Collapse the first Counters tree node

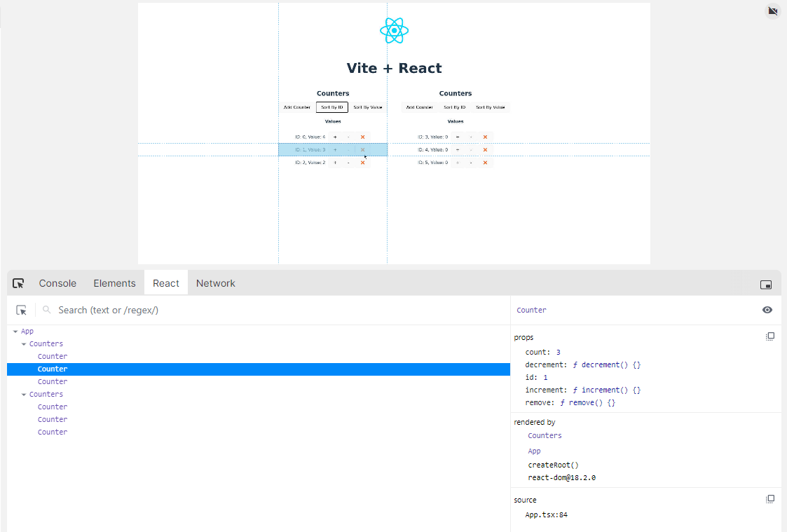click(x=25, y=343)
